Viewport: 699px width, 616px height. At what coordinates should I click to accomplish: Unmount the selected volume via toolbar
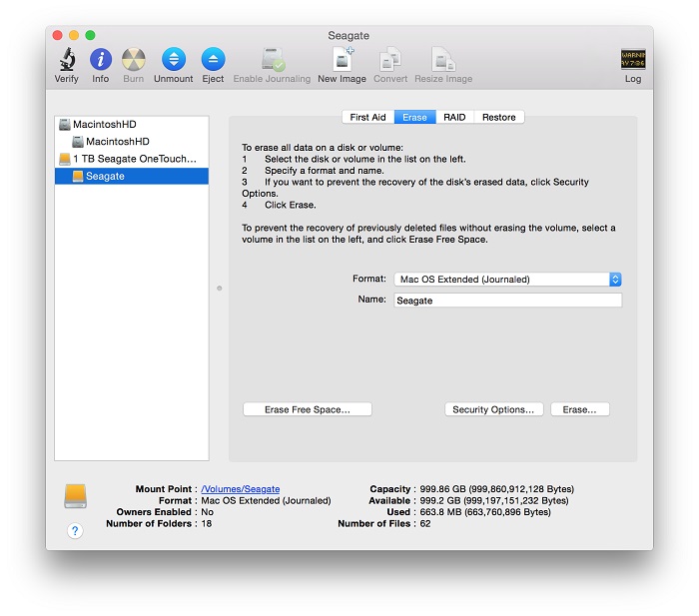(x=174, y=59)
